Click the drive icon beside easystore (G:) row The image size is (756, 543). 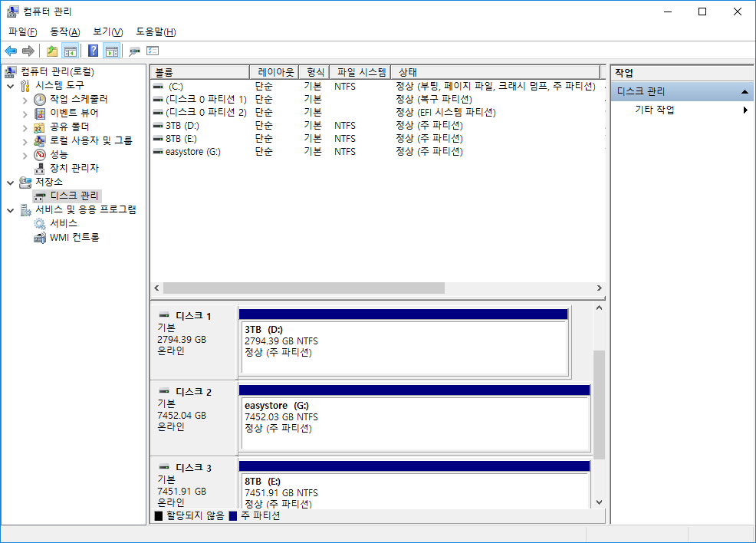158,151
